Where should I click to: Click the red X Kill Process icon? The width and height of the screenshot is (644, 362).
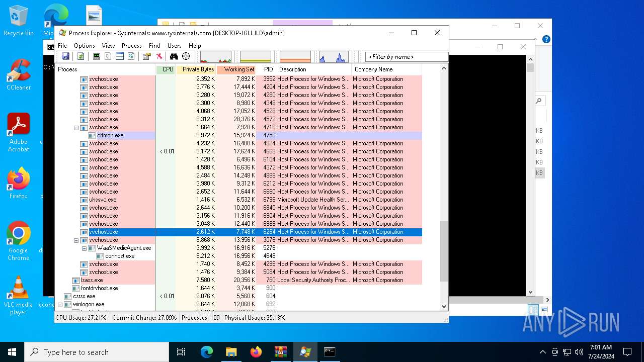coord(159,56)
